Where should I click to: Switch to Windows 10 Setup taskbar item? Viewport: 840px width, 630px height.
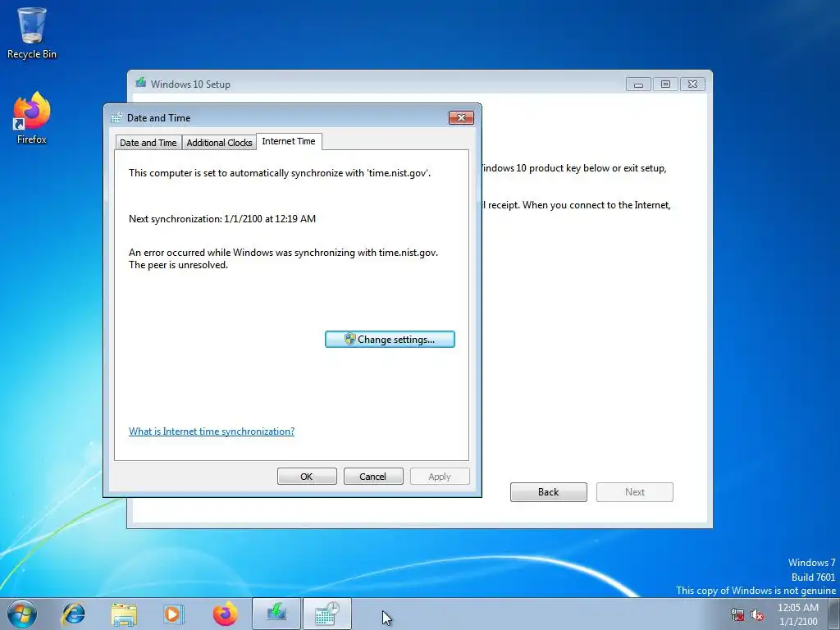276,614
